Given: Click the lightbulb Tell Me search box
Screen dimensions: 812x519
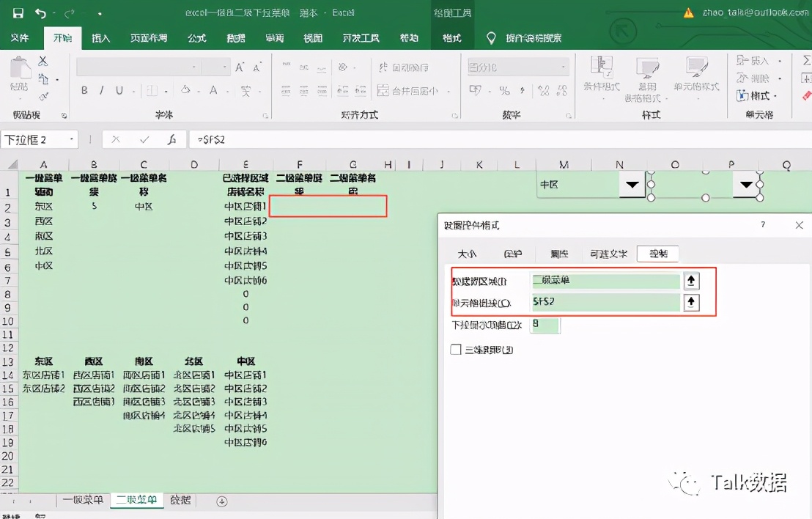Looking at the screenshot, I should coord(524,38).
